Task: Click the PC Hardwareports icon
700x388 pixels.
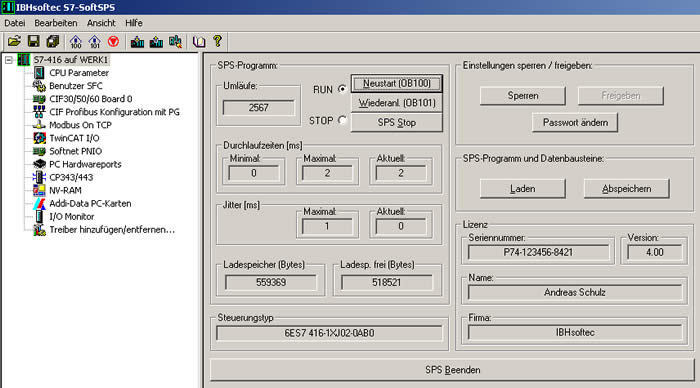Action: (39, 164)
